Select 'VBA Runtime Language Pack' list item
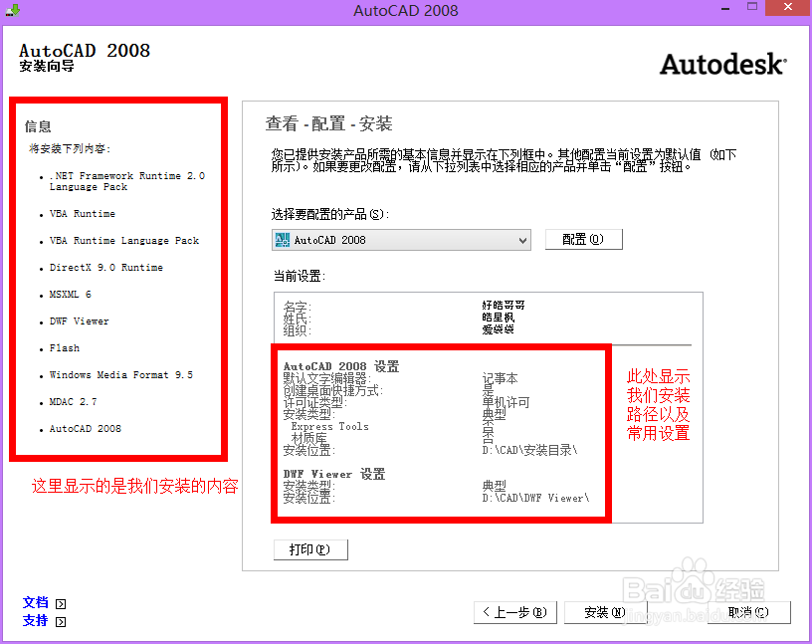The width and height of the screenshot is (812, 644). pos(124,241)
